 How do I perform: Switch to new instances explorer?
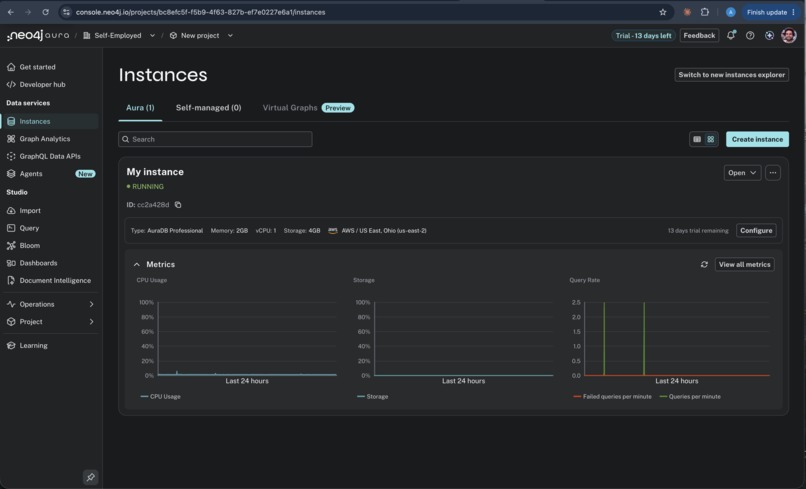[x=731, y=75]
